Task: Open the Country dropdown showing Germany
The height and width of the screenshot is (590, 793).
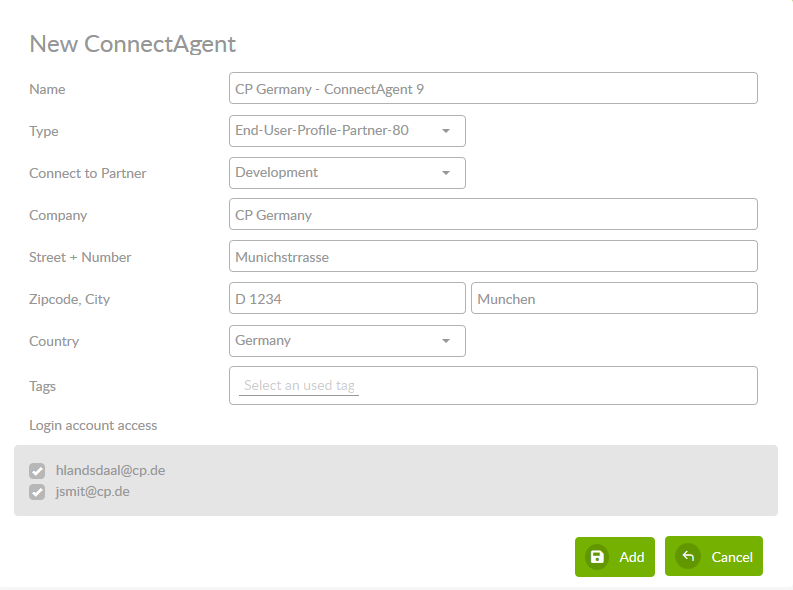Action: [x=347, y=341]
